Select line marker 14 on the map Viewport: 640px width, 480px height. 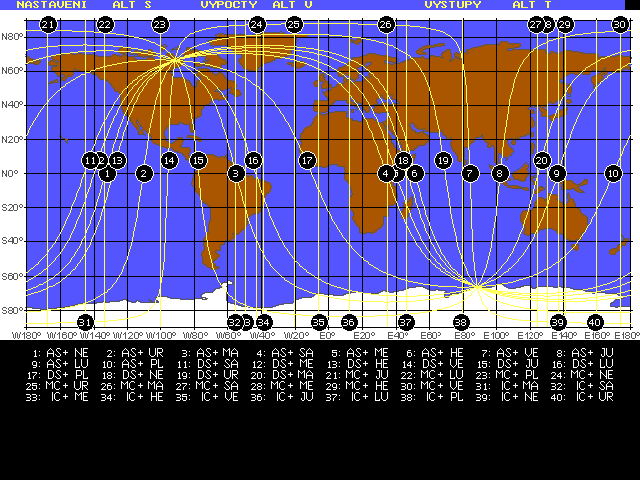point(169,160)
